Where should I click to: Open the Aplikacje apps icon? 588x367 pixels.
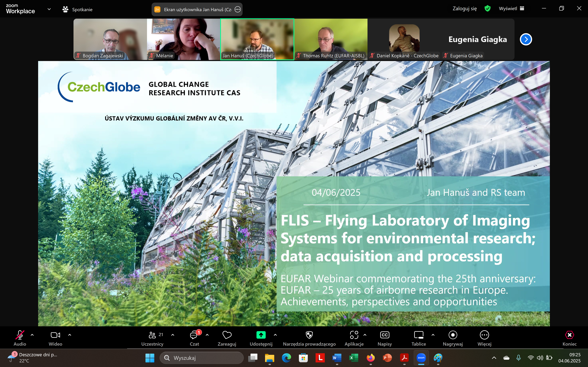[354, 335]
